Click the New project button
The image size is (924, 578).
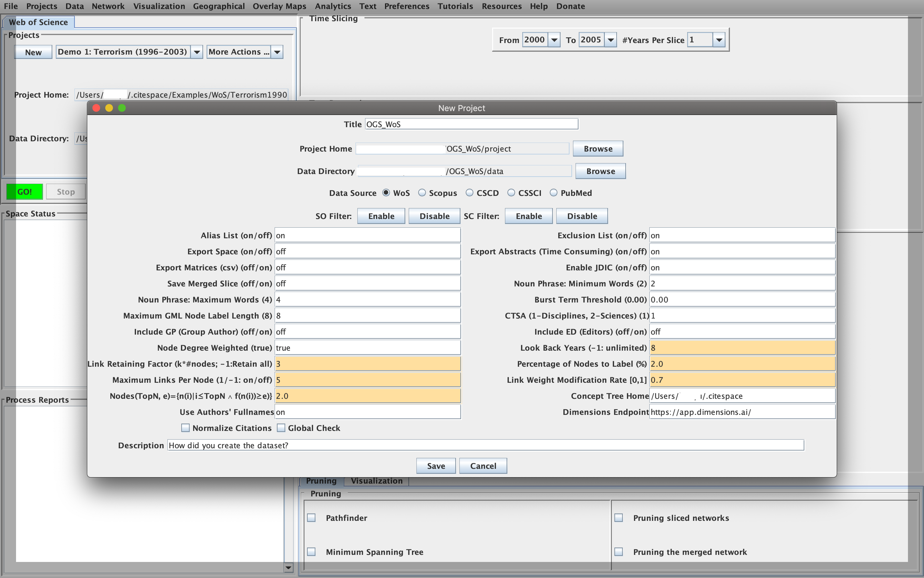click(x=33, y=52)
